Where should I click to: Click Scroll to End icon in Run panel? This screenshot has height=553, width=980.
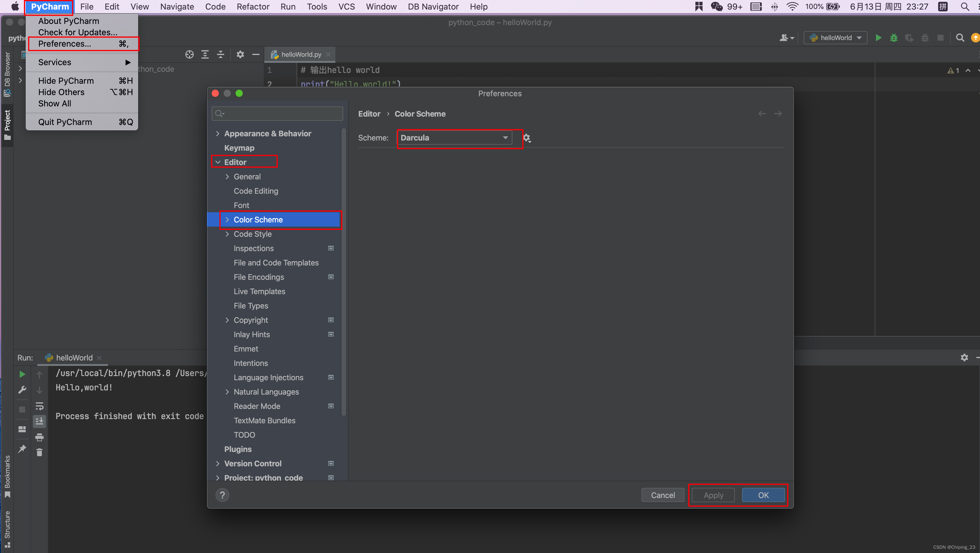coord(39,421)
